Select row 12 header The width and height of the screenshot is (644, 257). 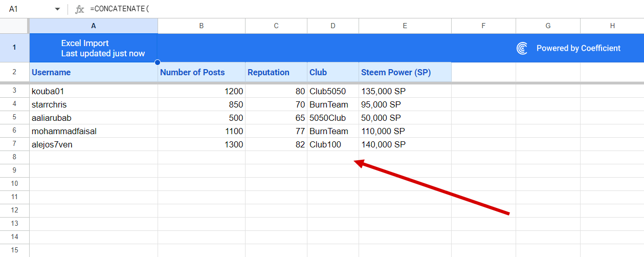coord(14,211)
